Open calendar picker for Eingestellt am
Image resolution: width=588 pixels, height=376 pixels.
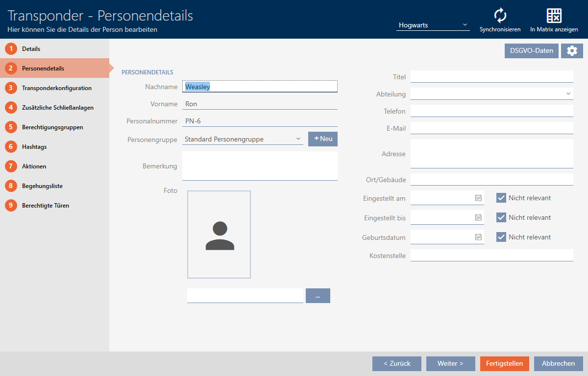pyautogui.click(x=478, y=198)
